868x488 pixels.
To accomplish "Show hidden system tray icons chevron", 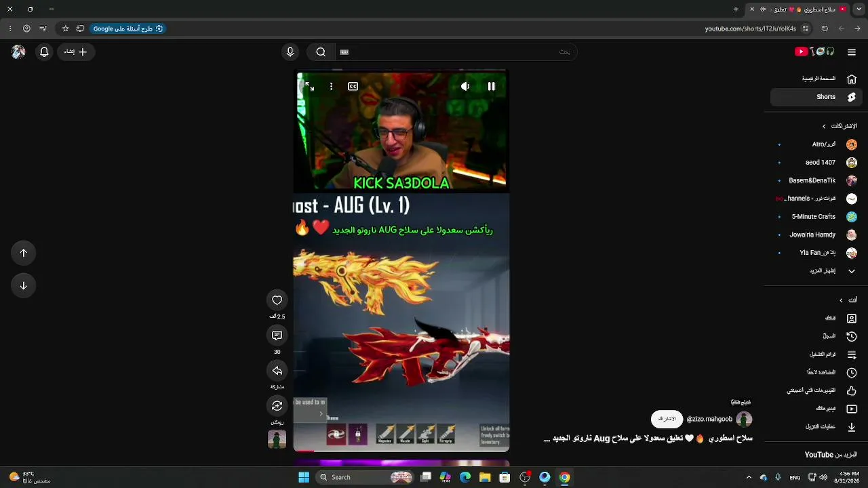I will pyautogui.click(x=749, y=477).
